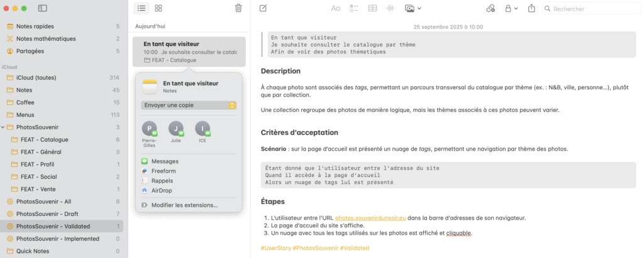Delete the note with trash icon
644x258 pixels.
click(x=238, y=8)
